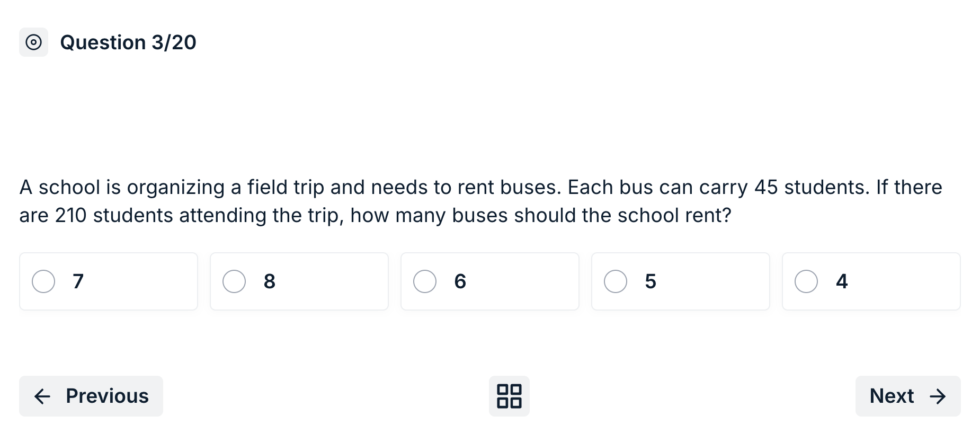
Task: Click the answer card containing 4
Action: (x=871, y=281)
